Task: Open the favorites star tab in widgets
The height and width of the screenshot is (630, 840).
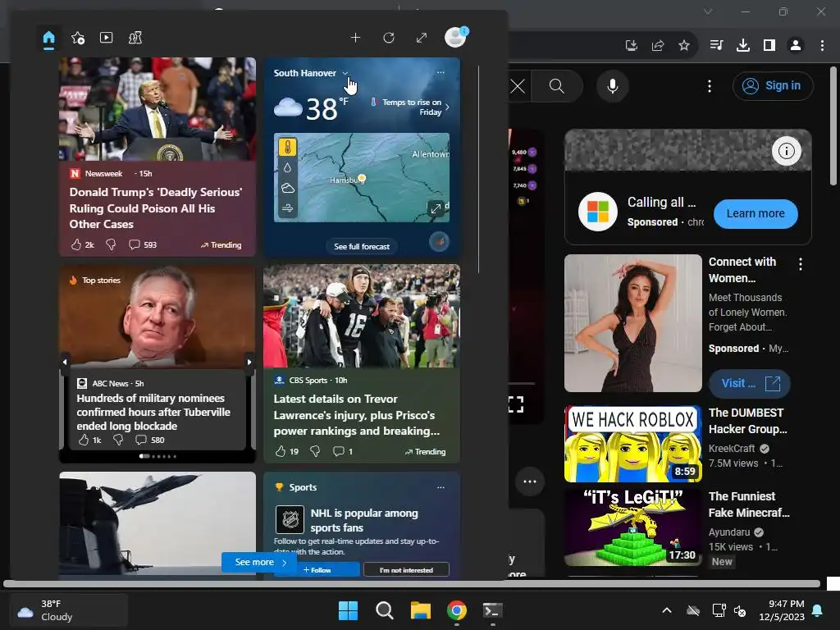Action: tap(78, 38)
